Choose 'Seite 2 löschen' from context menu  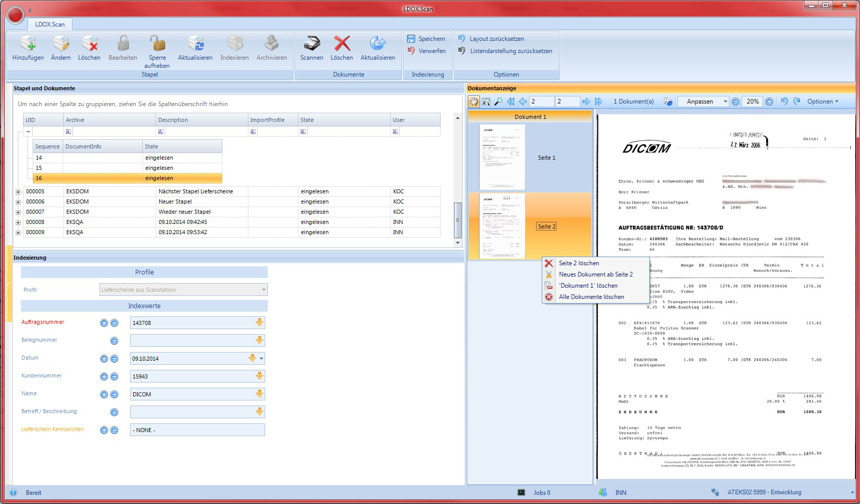[x=579, y=263]
